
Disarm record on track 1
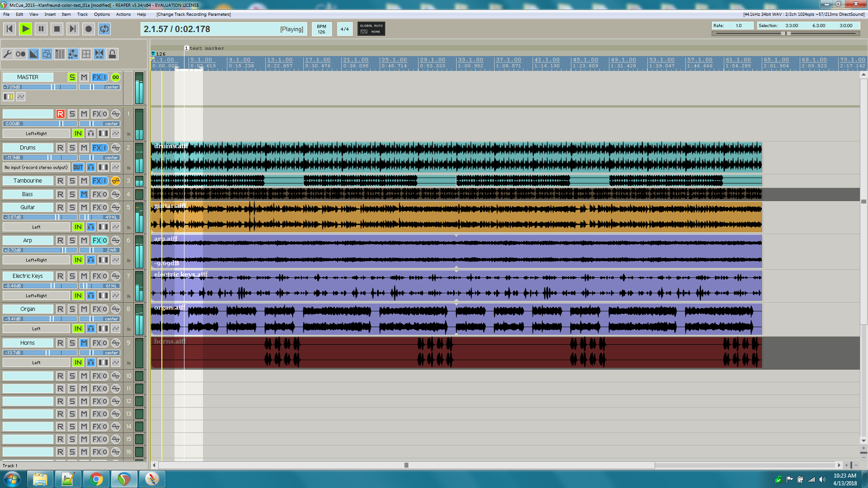(61, 114)
